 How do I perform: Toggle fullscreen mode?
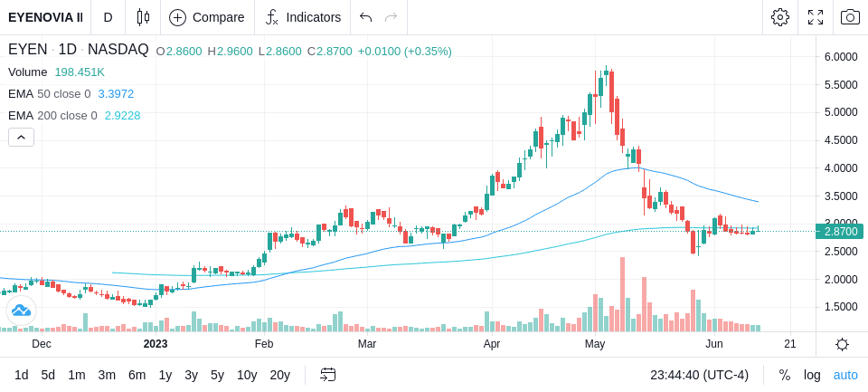click(x=816, y=17)
